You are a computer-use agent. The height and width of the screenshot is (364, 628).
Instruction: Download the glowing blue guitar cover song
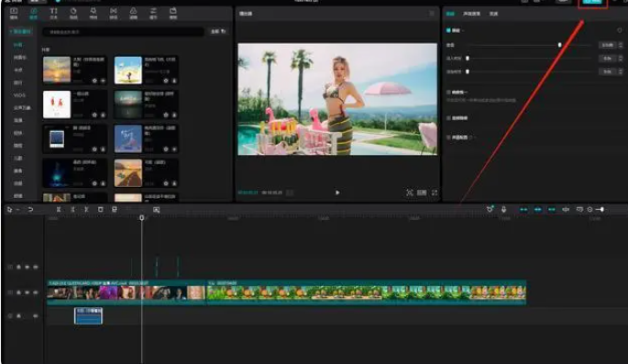[103, 183]
